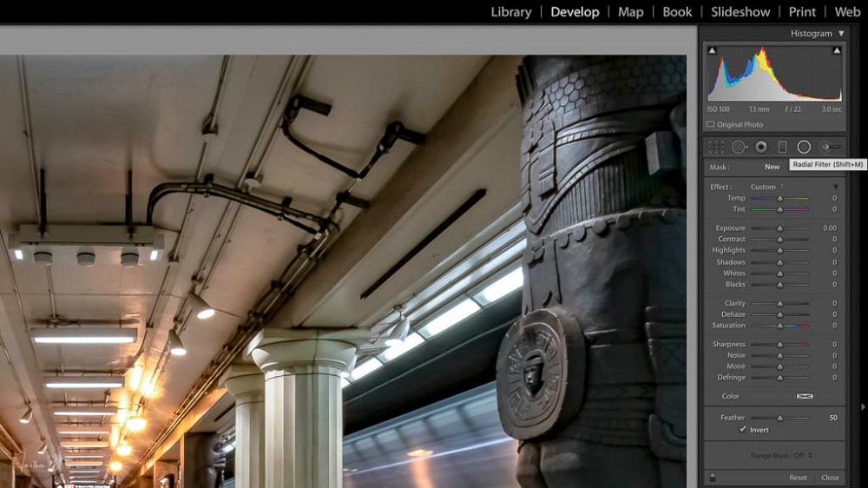Toggle the filter panel on/off switch
Viewport: 868px width, 488px height.
713,478
